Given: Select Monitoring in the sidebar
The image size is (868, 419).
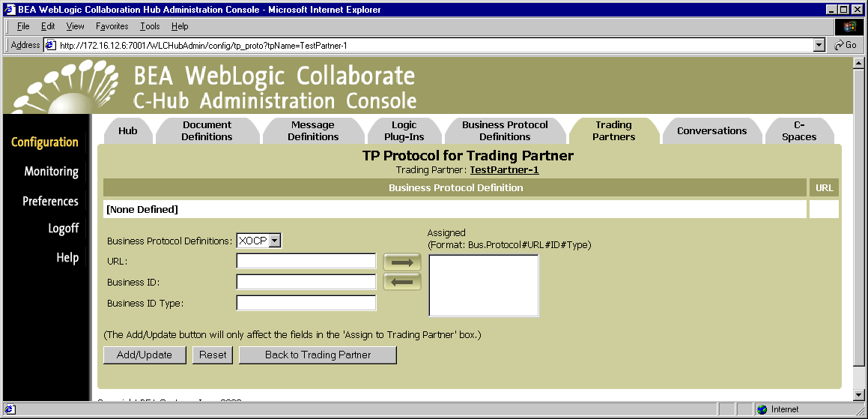Looking at the screenshot, I should click(x=51, y=171).
